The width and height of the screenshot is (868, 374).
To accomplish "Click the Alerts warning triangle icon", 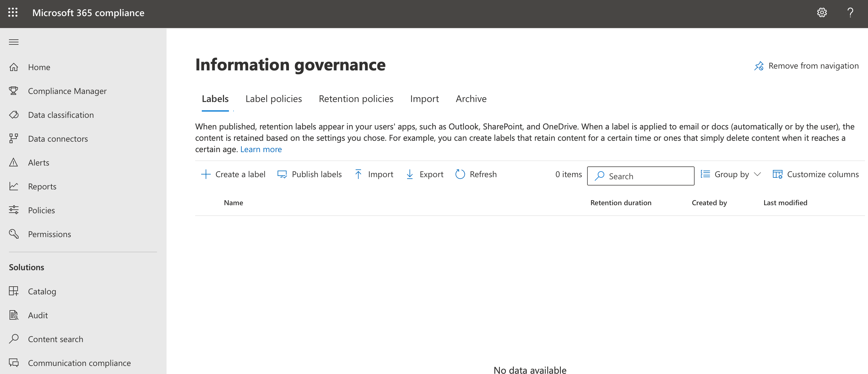I will 14,163.
